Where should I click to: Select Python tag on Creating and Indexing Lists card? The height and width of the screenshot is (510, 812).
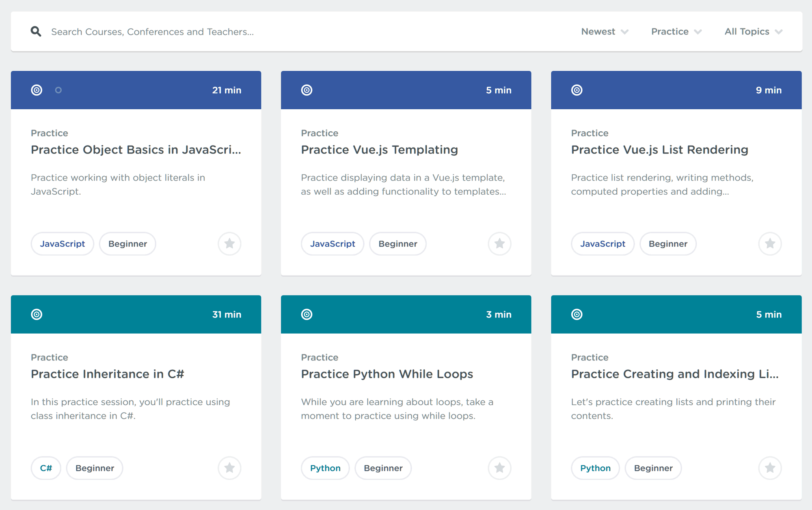coord(595,468)
